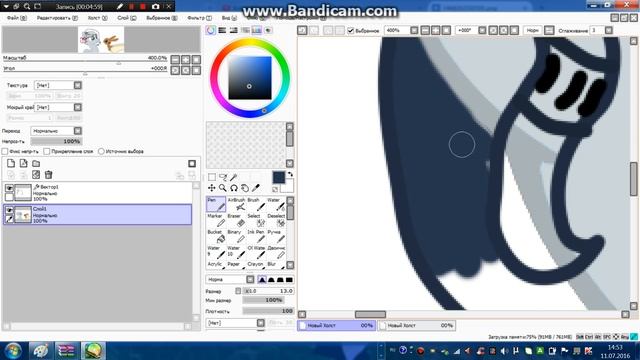
Task: Select the Marker tool
Action: pyautogui.click(x=216, y=220)
